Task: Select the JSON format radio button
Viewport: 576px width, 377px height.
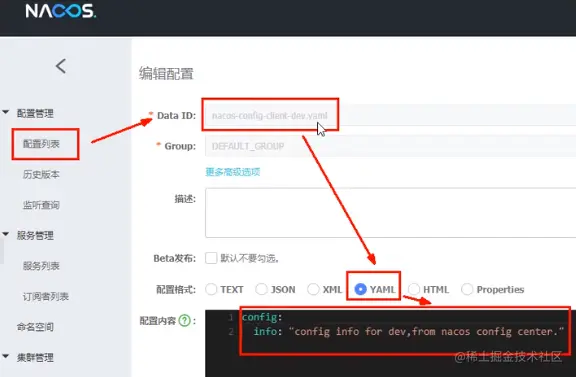Action: [262, 289]
